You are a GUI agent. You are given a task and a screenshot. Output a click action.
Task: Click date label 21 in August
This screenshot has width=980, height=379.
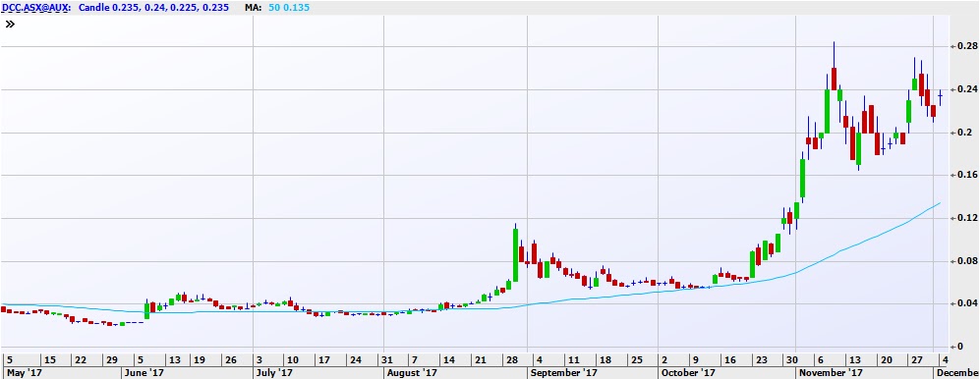point(480,359)
